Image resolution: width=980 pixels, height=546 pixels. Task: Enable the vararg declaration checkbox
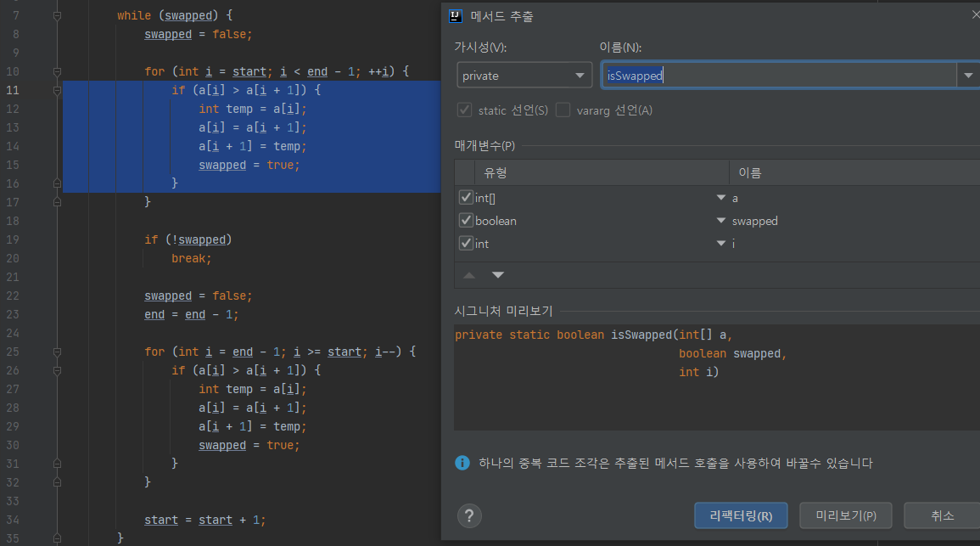563,110
